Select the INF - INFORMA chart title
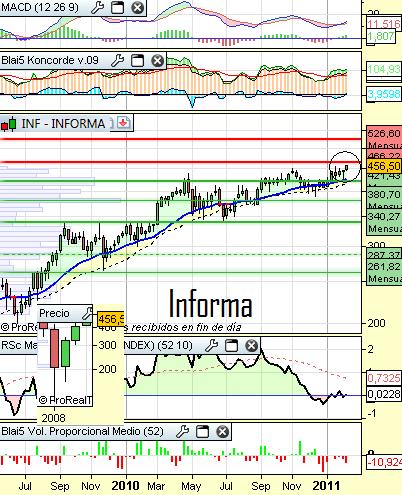The image size is (402, 495). (63, 124)
